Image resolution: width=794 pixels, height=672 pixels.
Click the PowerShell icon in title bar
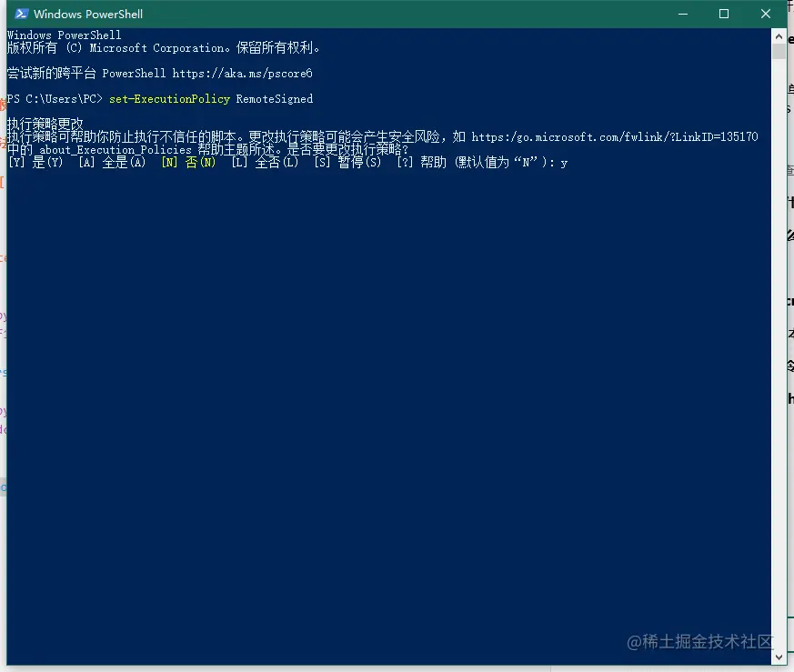point(21,14)
